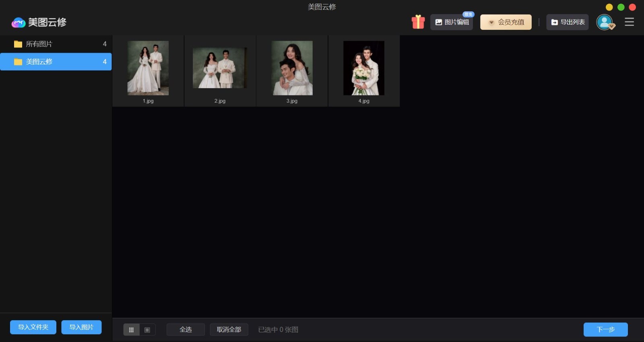Screen dimensions: 644x342
Task: Click 导入图片 to import images
Action: click(x=81, y=327)
